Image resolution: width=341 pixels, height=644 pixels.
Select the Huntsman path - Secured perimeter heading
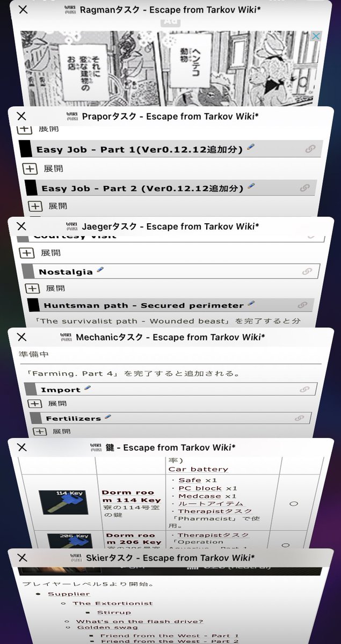coord(143,305)
